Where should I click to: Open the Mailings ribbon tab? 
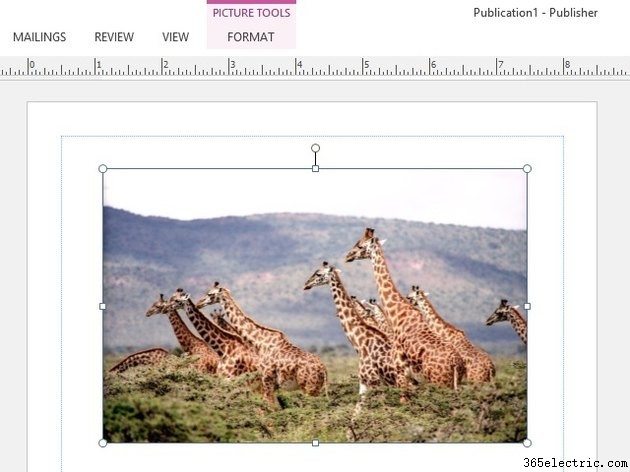click(39, 37)
